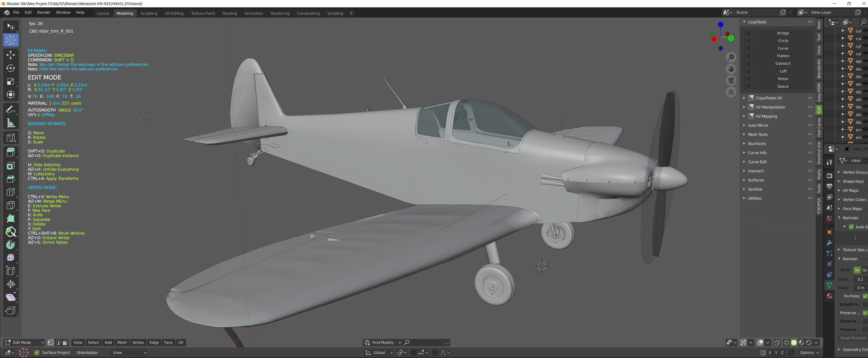Expand the Mesh Tools panel
868x358 pixels.
click(757, 134)
